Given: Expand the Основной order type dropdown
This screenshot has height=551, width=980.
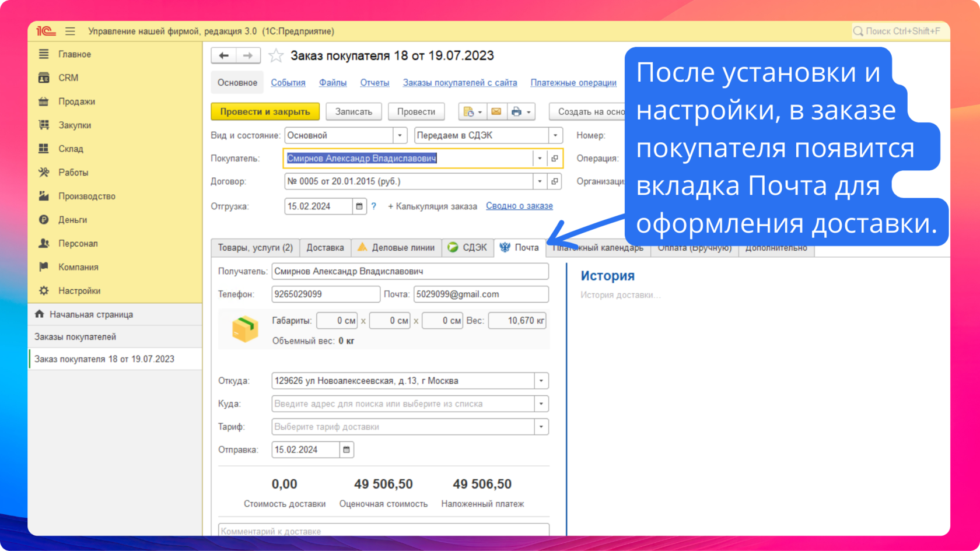Looking at the screenshot, I should click(x=400, y=135).
